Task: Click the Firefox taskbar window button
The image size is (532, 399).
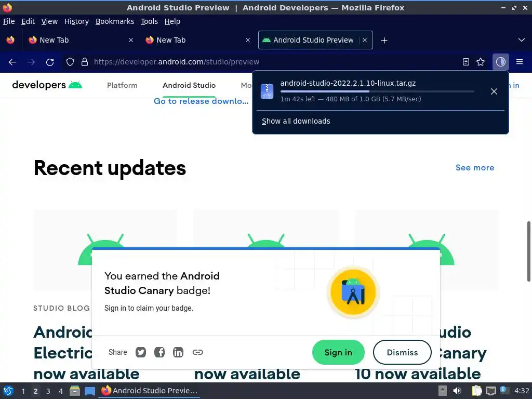Action: [149, 391]
